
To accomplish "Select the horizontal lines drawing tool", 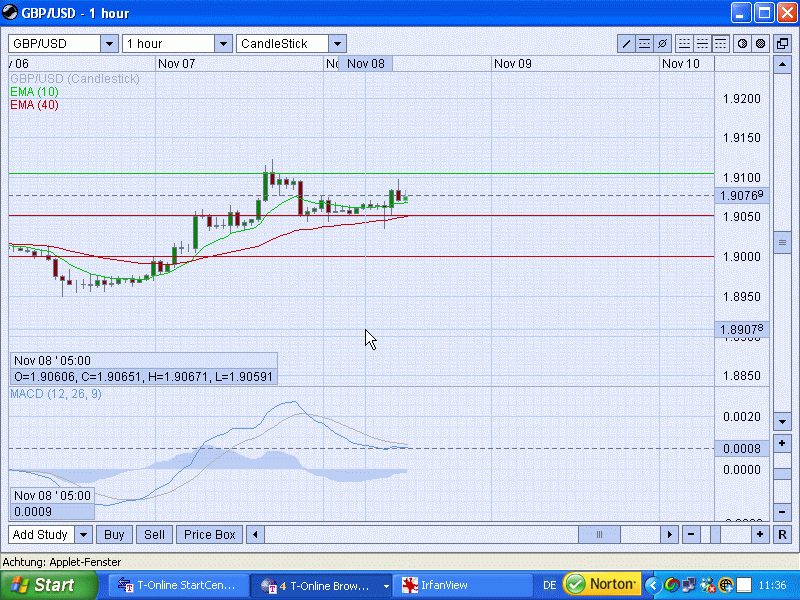I will [644, 44].
